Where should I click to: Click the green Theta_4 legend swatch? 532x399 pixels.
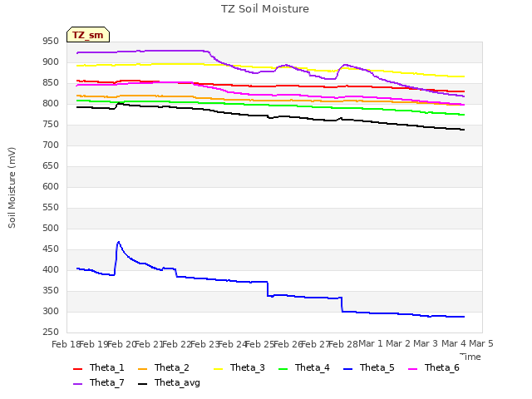[x=283, y=369]
